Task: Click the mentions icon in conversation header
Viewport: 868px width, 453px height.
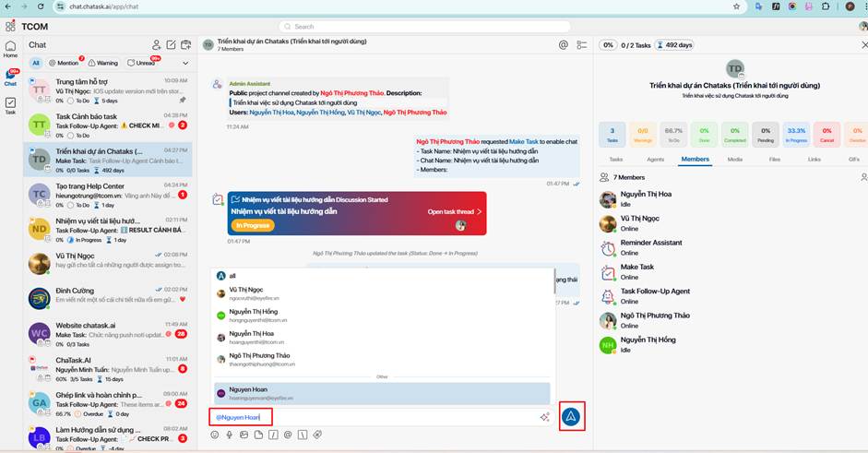Action: [x=563, y=45]
